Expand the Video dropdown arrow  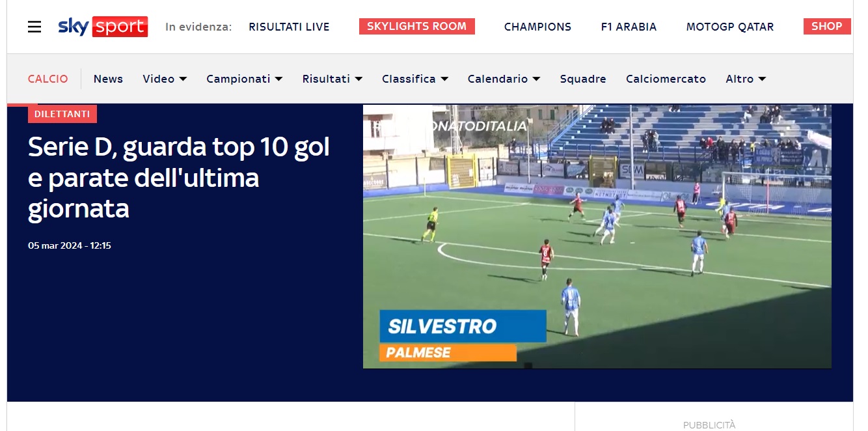point(183,79)
